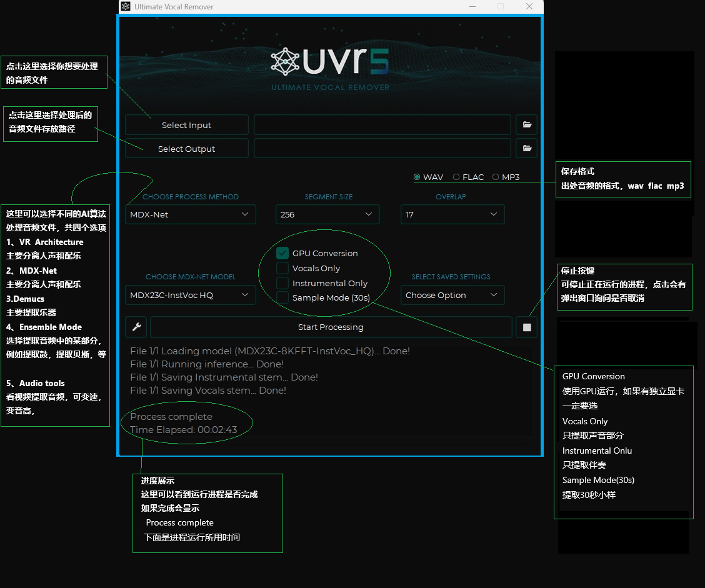The height and width of the screenshot is (588, 705).
Task: Minimize the Ultimate Vocal Remover window
Action: pos(472,6)
